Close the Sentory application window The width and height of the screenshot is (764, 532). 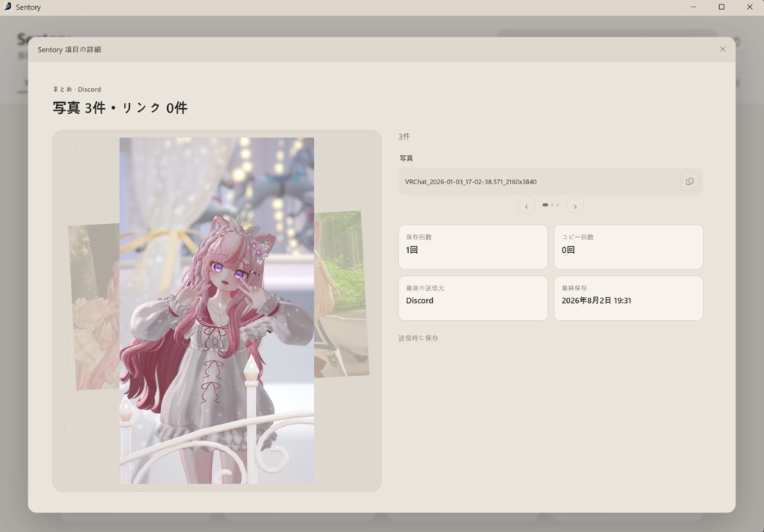tap(750, 7)
